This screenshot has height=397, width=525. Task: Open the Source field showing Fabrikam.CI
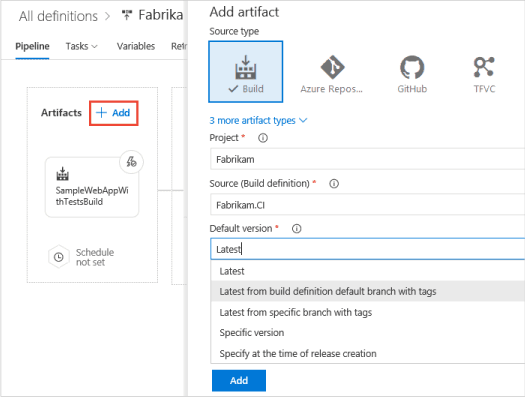[367, 205]
